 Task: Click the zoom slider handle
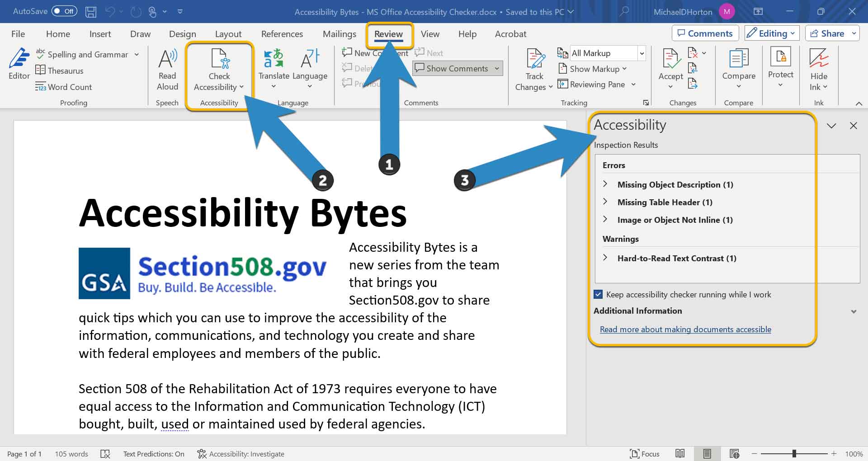click(x=794, y=453)
